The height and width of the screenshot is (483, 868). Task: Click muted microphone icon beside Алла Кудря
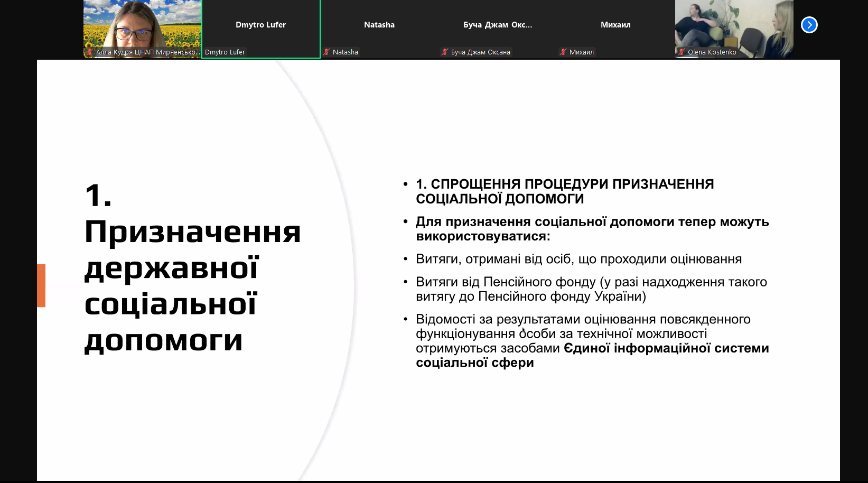click(x=90, y=52)
